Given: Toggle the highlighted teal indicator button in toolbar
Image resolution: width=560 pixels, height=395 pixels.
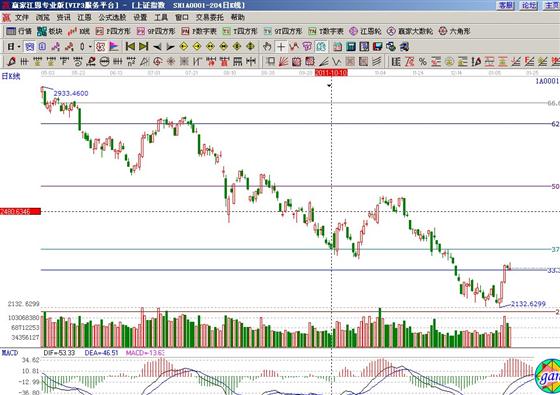Looking at the screenshot, I should 321,46.
